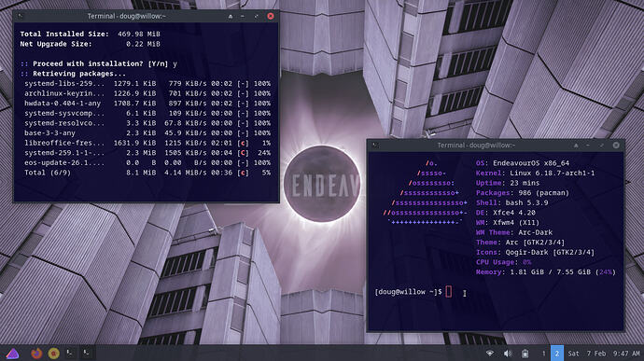Open the clipboard manager tray icon
This screenshot has height=361, width=644.
[525, 354]
